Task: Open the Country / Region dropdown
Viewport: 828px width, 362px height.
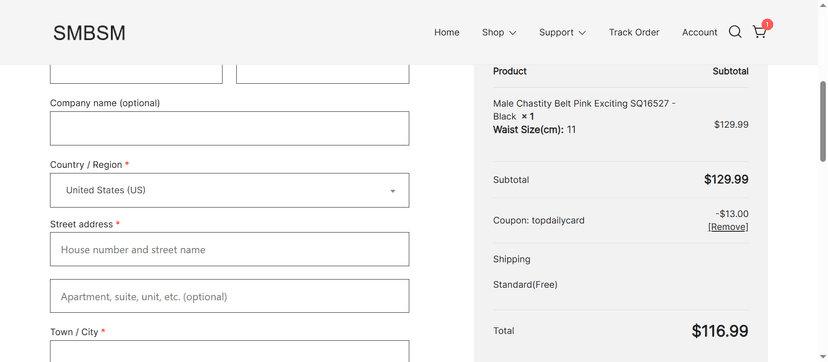Action: [x=230, y=190]
